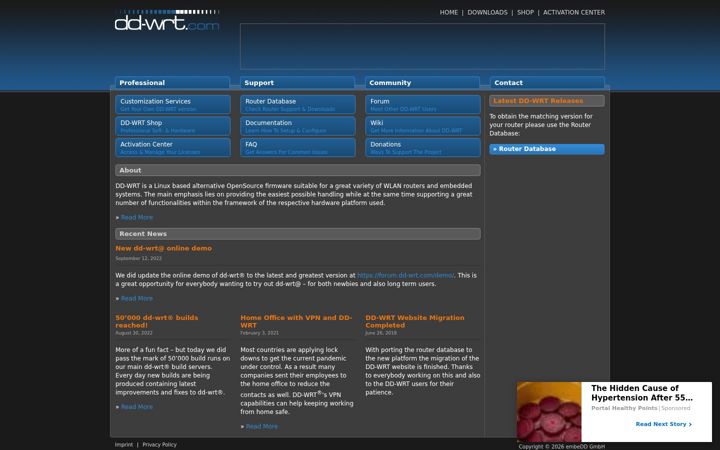Open the Privacy Policy footer link
The width and height of the screenshot is (720, 450).
click(159, 444)
